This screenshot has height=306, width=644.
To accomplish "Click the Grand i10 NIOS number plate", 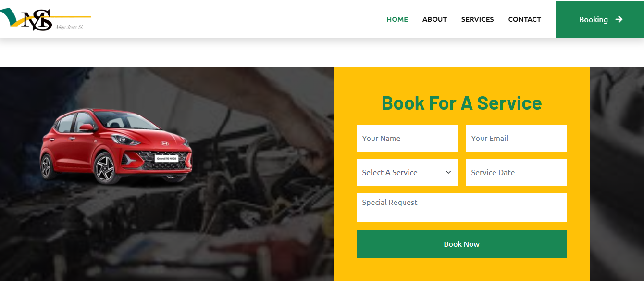I will [166, 158].
